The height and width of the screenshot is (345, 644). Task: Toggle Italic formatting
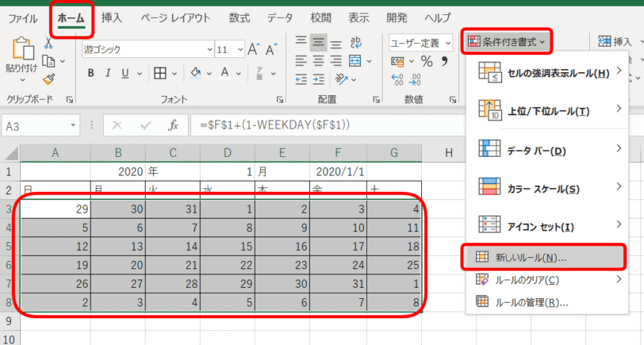[x=108, y=74]
